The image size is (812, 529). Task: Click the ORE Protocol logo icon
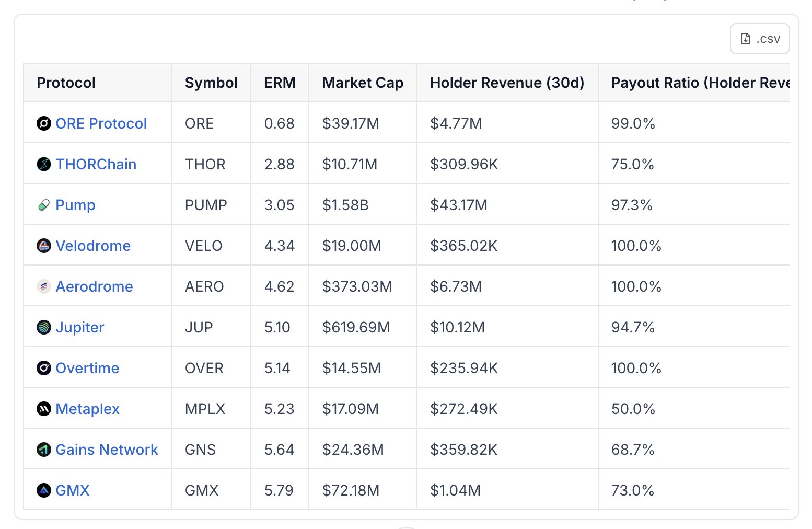44,123
